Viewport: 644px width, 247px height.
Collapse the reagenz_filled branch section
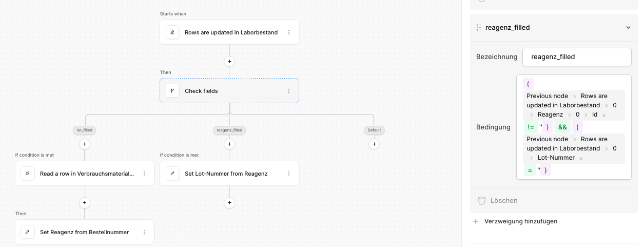point(628,28)
